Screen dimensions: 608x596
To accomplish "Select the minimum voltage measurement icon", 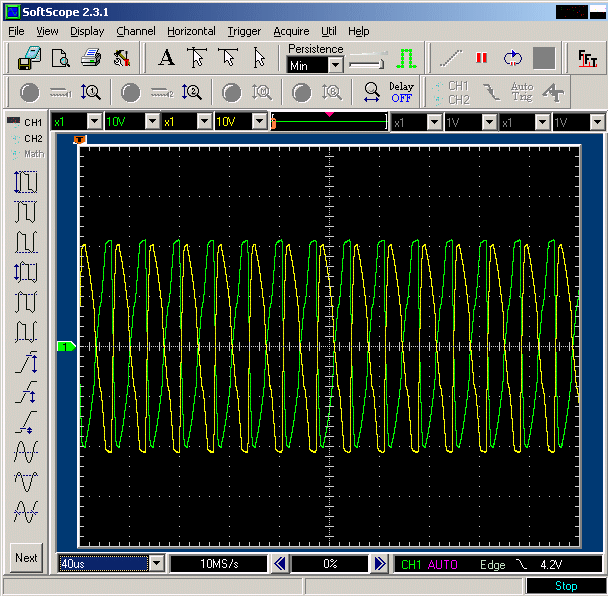I will click(26, 242).
